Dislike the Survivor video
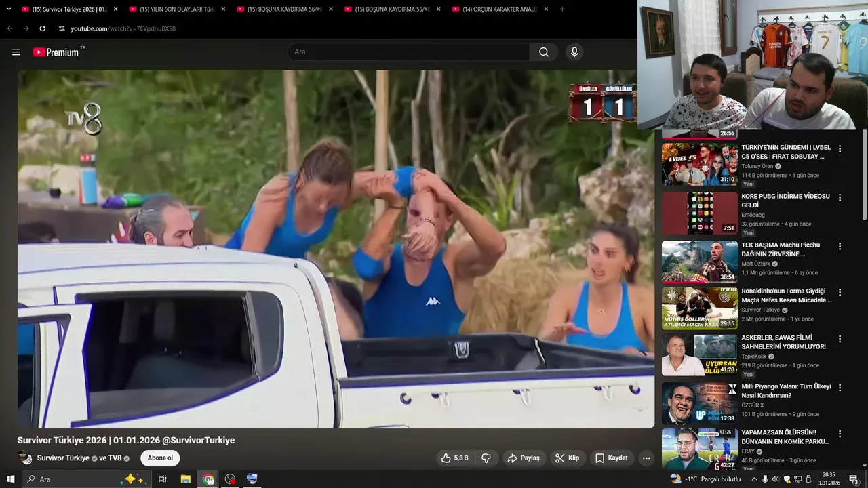 pos(486,458)
